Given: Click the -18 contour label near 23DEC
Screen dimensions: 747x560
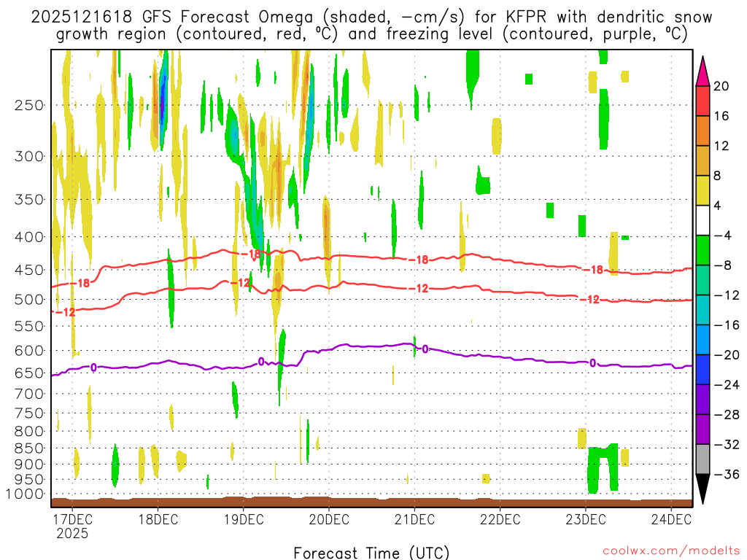Looking at the screenshot, I should 594,270.
